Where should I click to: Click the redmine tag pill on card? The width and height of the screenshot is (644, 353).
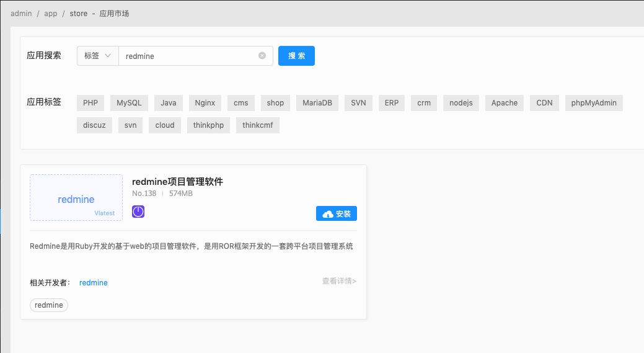point(49,305)
